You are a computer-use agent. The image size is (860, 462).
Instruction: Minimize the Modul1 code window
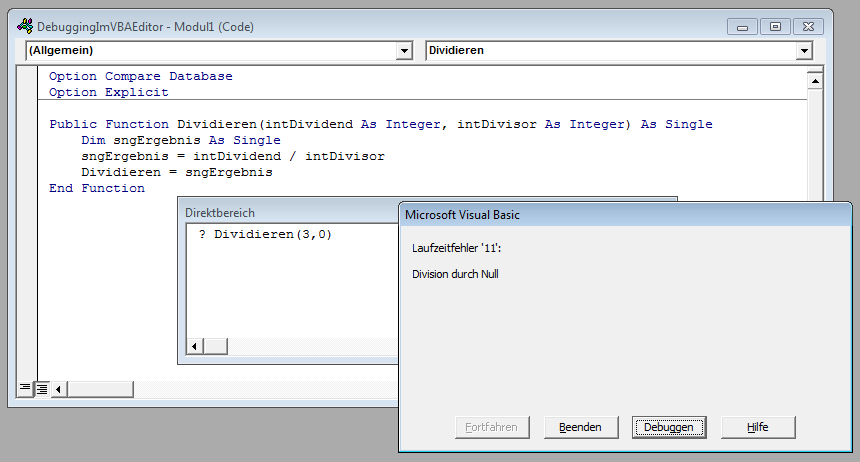point(742,26)
